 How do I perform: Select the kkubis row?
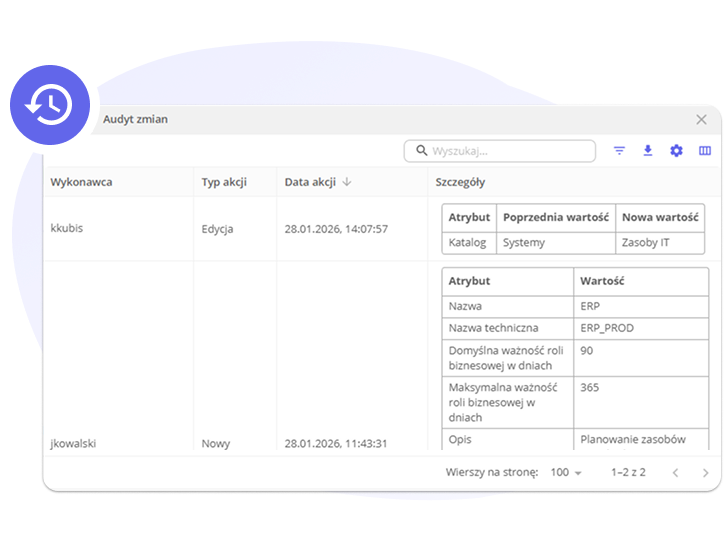67,228
